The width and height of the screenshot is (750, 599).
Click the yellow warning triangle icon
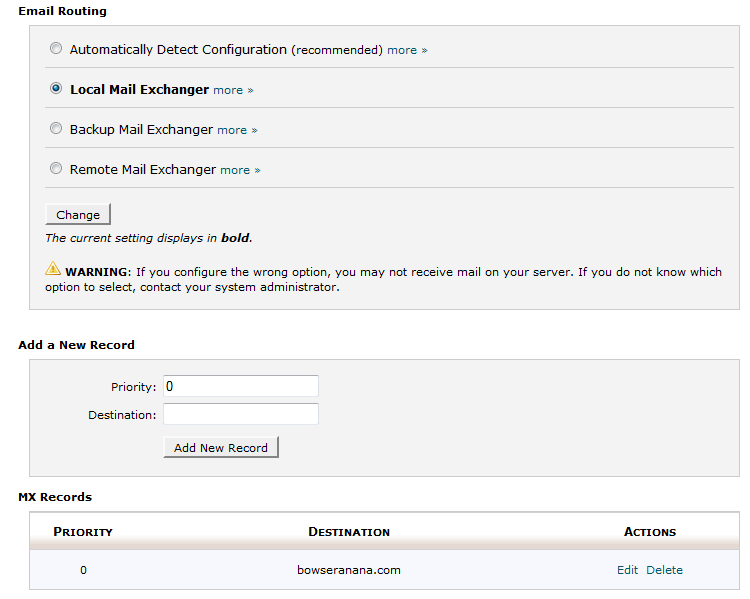coord(53,270)
